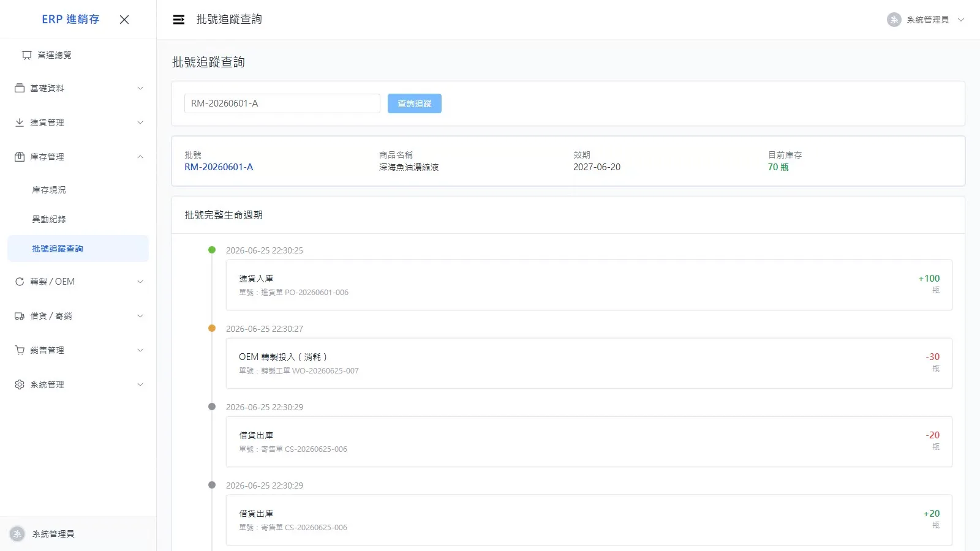
Task: Expand the 轉製 / OEM menu chevron
Action: pos(140,282)
